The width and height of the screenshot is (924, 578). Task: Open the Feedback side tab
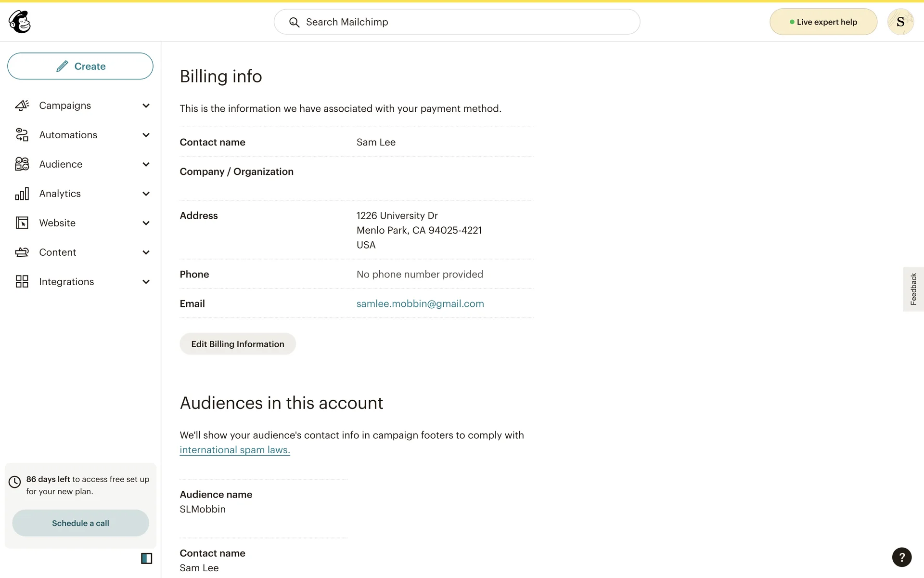(913, 289)
